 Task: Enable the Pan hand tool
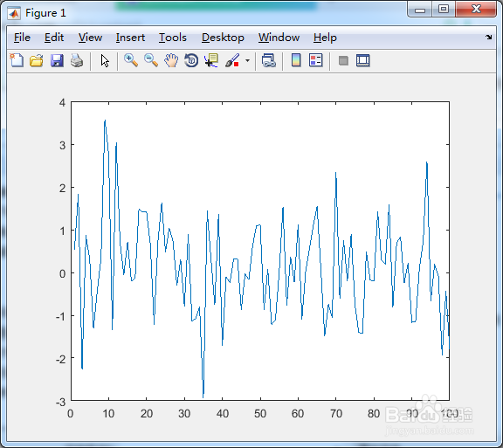pos(171,60)
